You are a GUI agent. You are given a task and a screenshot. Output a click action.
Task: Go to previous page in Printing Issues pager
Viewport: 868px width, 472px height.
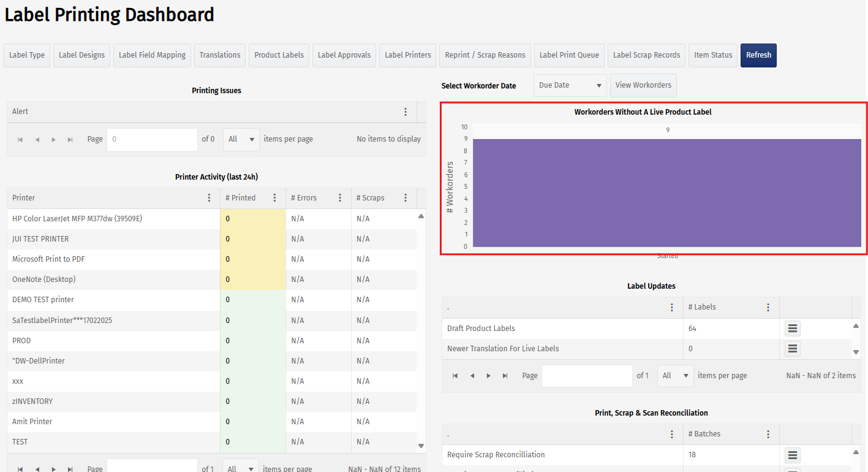[x=37, y=139]
